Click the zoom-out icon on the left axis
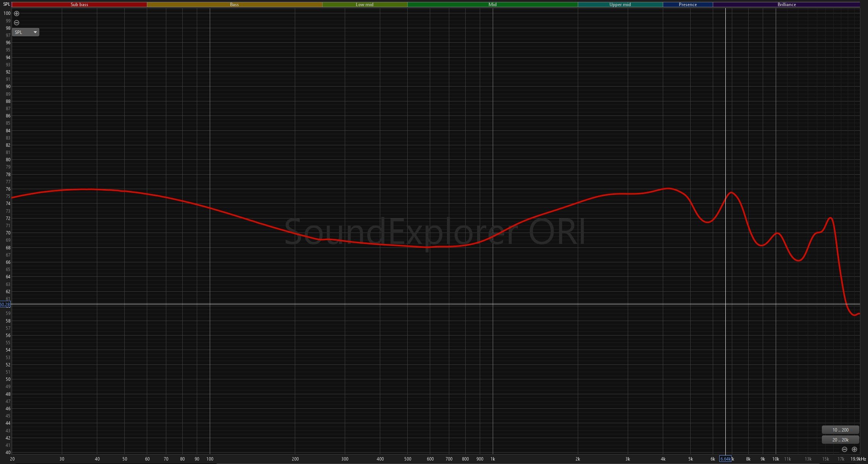 point(16,22)
